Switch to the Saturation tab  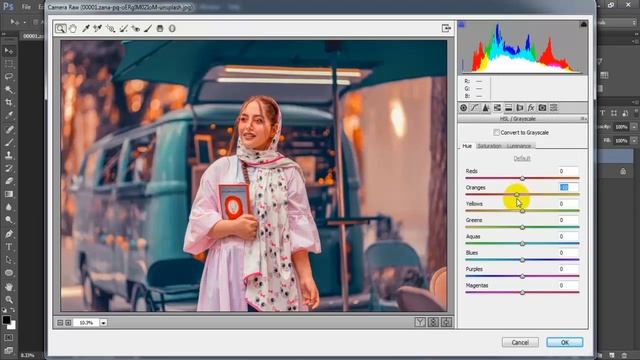(x=489, y=146)
